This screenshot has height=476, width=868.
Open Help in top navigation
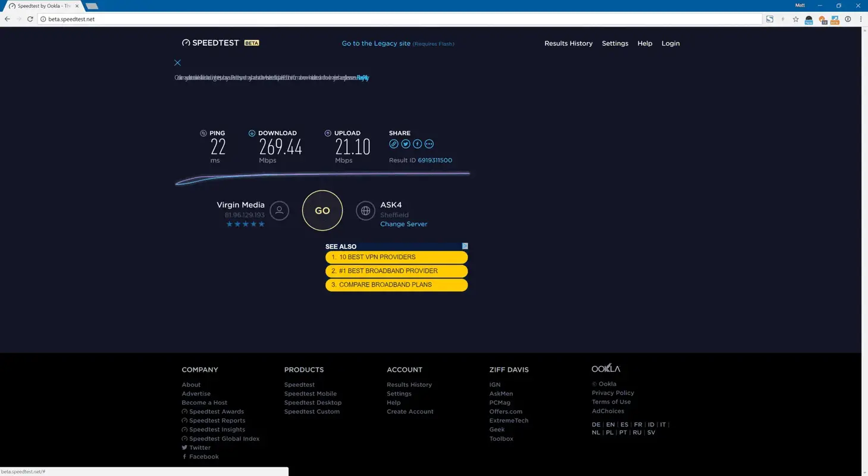point(645,43)
